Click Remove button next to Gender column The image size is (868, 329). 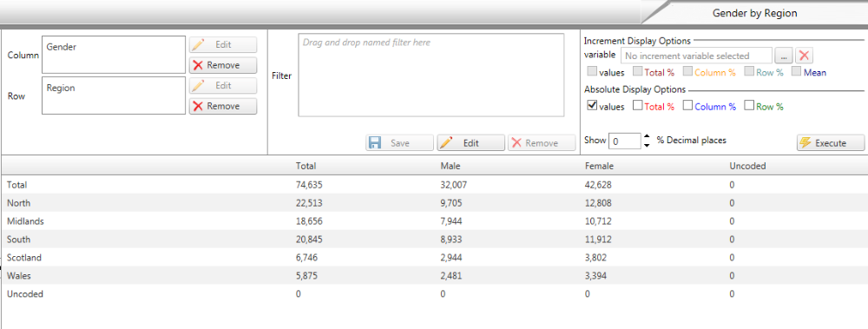click(223, 65)
